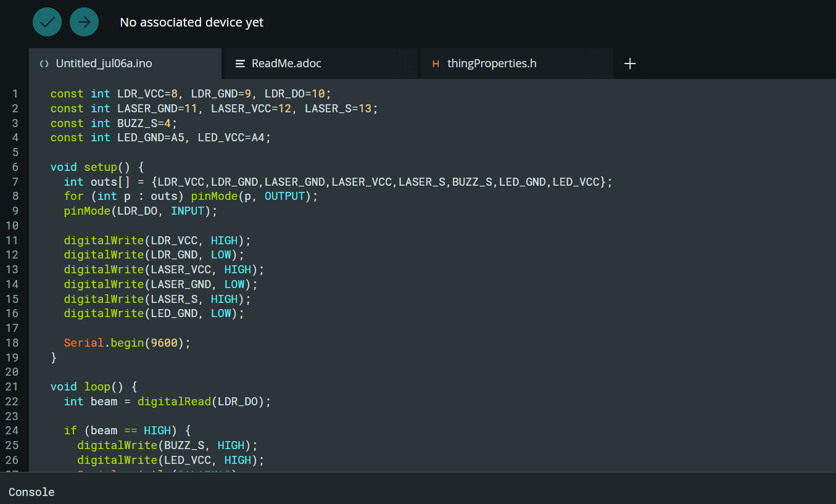The width and height of the screenshot is (836, 504).
Task: Click the plus icon to add tab
Action: click(x=630, y=64)
